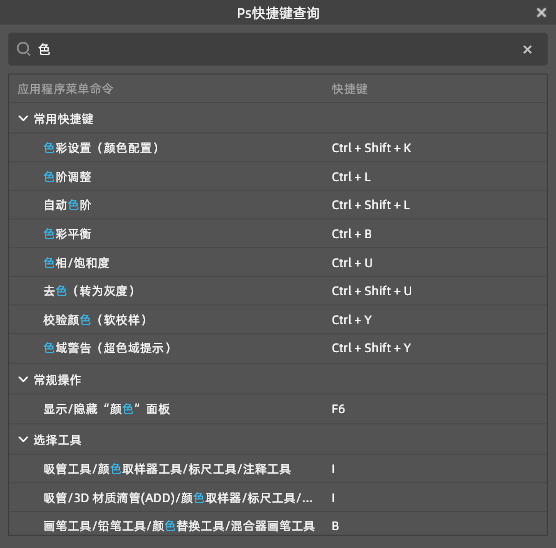Image resolution: width=556 pixels, height=548 pixels.
Task: Click the Ctrl + Shift + U shortcut text
Action: coord(372,291)
